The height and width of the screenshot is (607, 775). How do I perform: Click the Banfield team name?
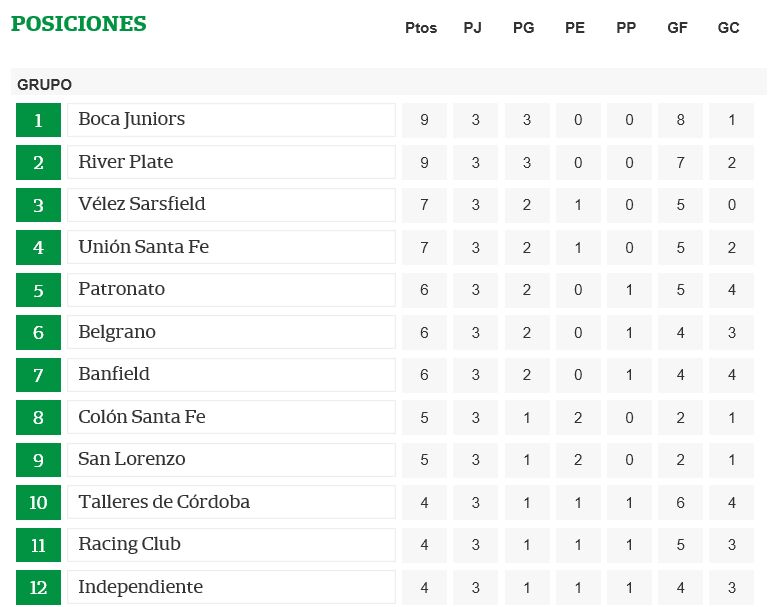(x=114, y=374)
